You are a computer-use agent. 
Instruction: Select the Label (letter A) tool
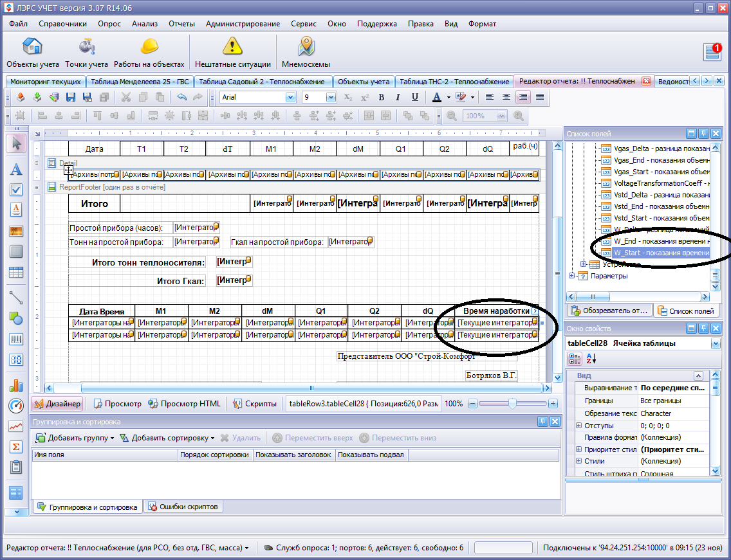point(16,169)
